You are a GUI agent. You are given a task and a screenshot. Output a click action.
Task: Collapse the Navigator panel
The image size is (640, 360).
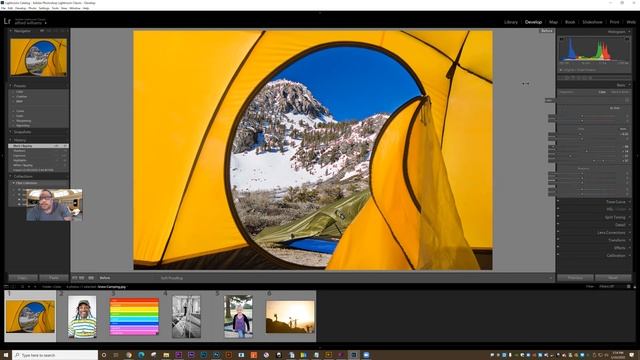(11, 31)
